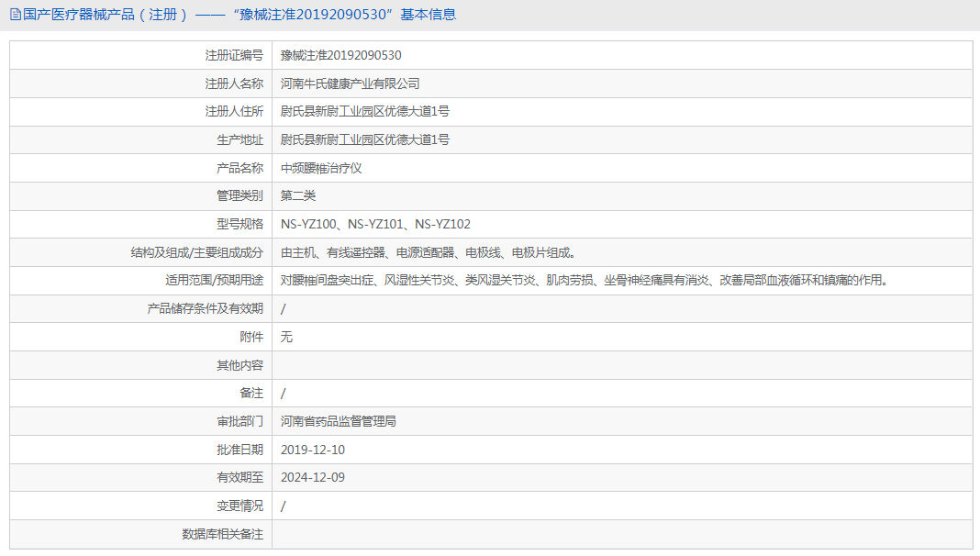Screen dimensions: 980x556
Task: Click the 数据库相关备注 label
Action: click(222, 534)
